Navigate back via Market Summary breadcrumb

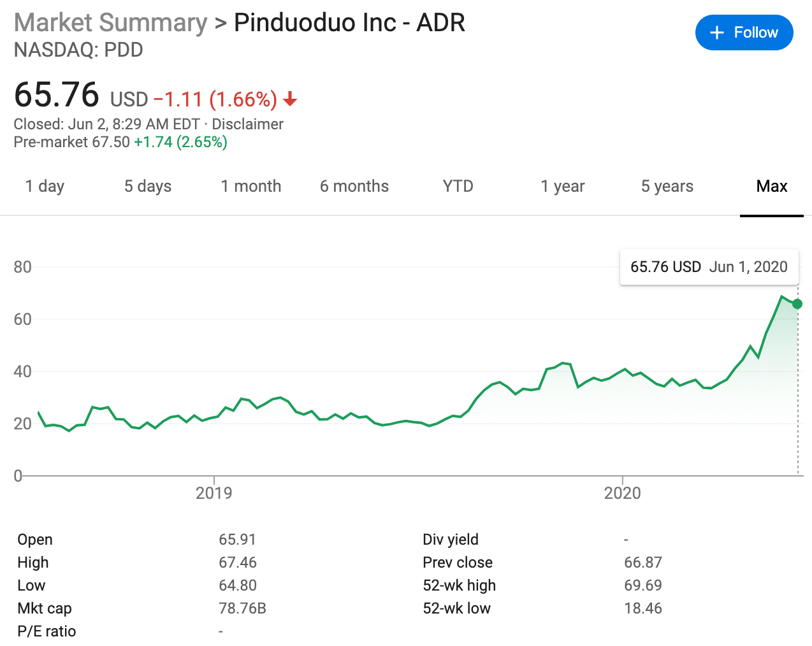coord(110,22)
